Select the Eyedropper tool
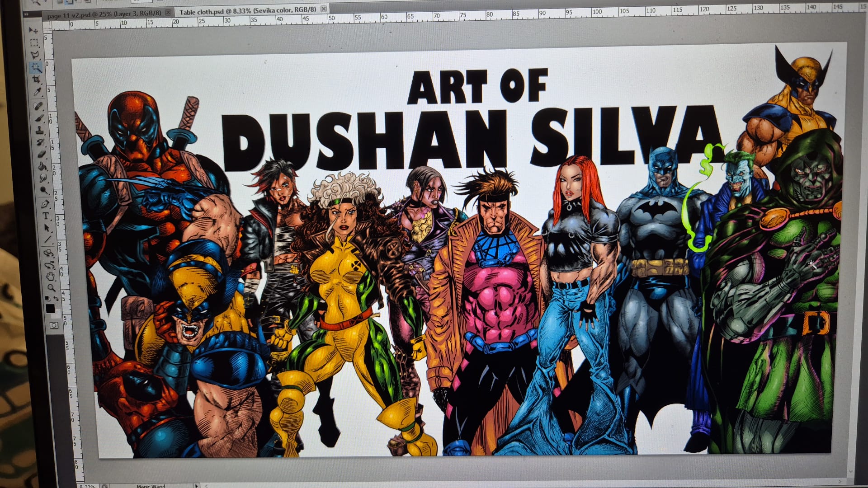 coord(38,92)
